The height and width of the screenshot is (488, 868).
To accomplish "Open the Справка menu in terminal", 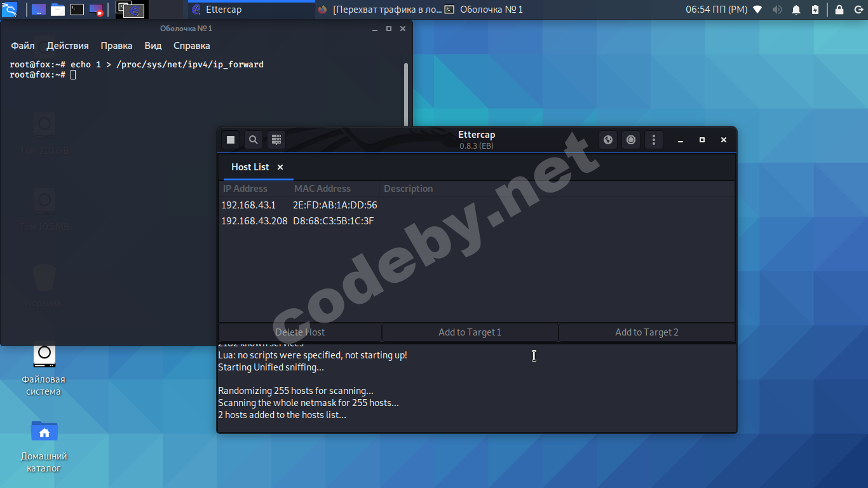I will click(191, 46).
